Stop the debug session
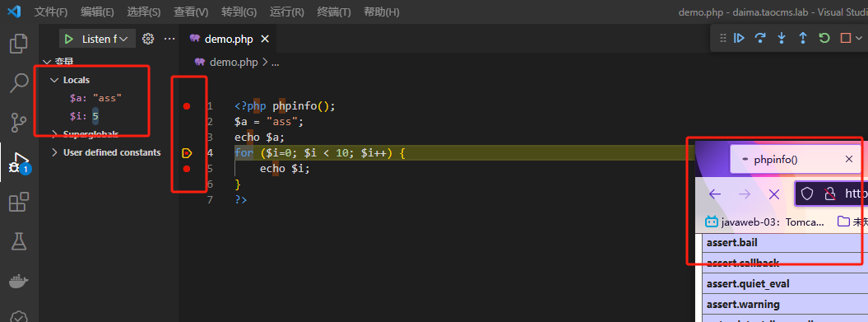 (845, 38)
